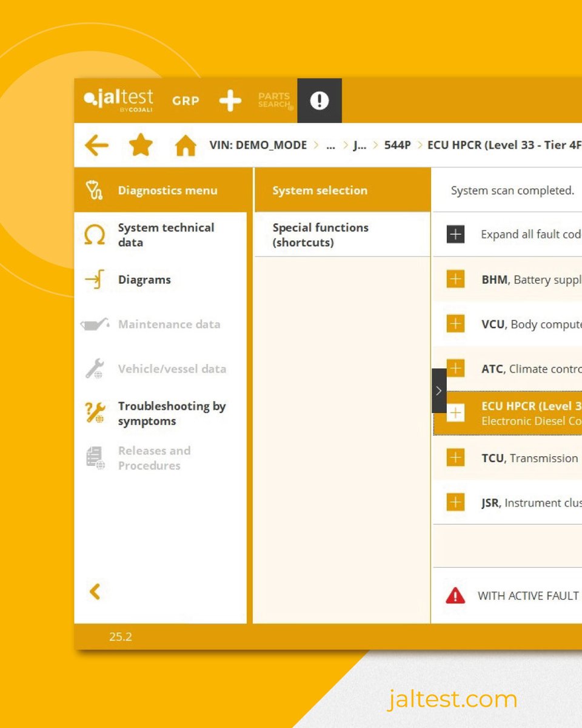Image resolution: width=582 pixels, height=728 pixels.
Task: Open Diagnostics menu
Action: [x=160, y=190]
